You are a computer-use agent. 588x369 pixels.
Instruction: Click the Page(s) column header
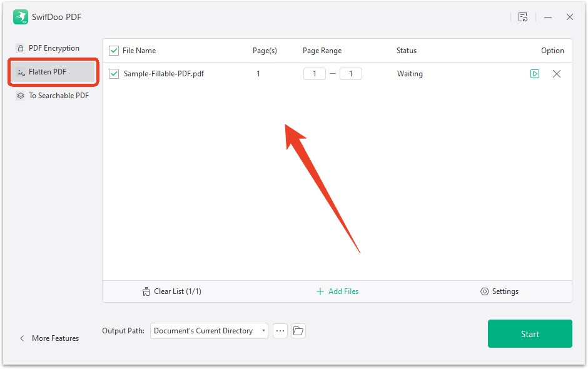[265, 51]
